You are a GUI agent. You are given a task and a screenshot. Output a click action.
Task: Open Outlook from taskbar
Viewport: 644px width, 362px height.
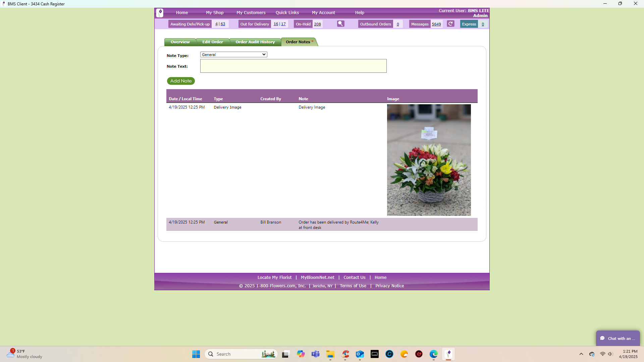coord(360,354)
